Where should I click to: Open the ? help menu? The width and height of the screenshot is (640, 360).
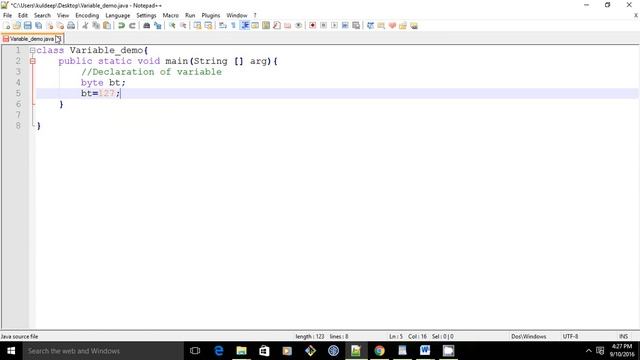255,15
